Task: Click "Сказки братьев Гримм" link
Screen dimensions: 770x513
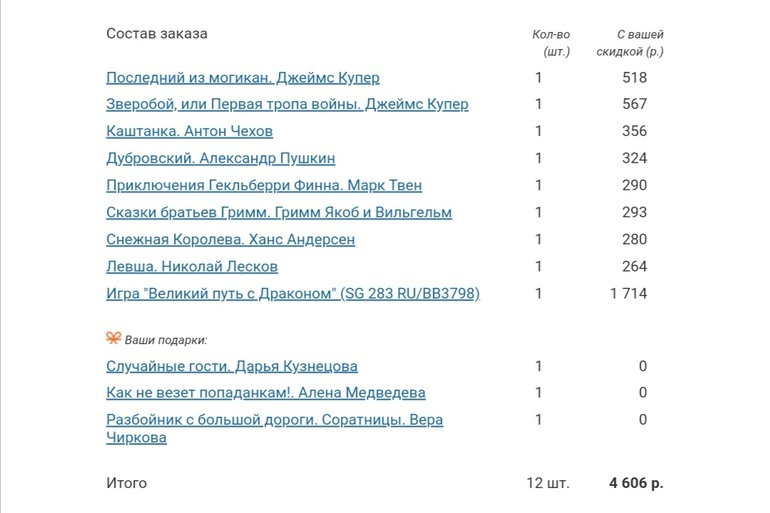Action: pyautogui.click(x=278, y=212)
